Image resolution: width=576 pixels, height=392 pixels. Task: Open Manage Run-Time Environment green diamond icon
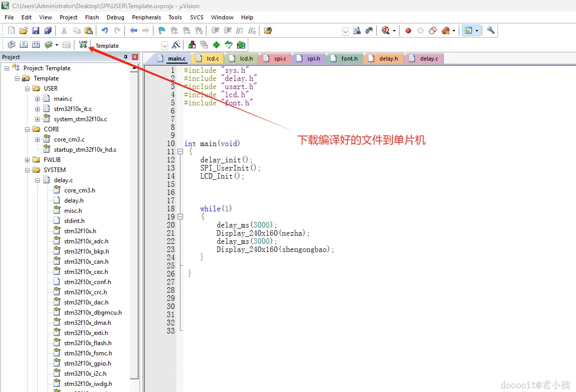(216, 45)
